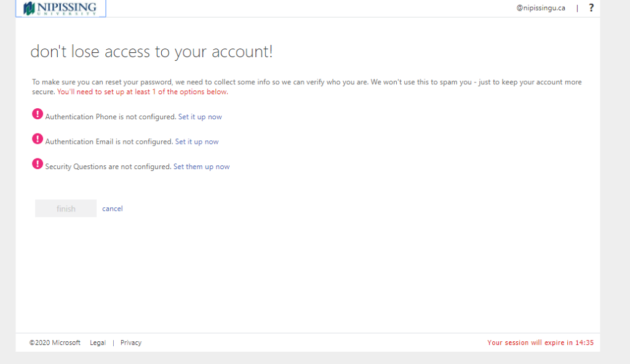
Task: Click the red "at least 1 option" notice
Action: click(143, 92)
